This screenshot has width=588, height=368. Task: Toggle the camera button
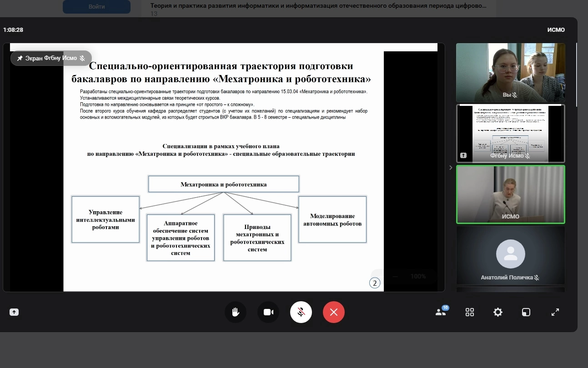click(268, 312)
